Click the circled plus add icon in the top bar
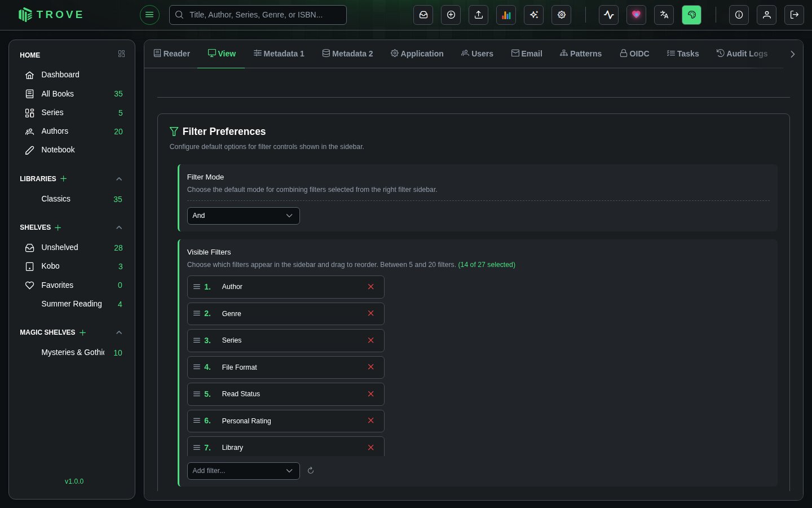 click(451, 15)
